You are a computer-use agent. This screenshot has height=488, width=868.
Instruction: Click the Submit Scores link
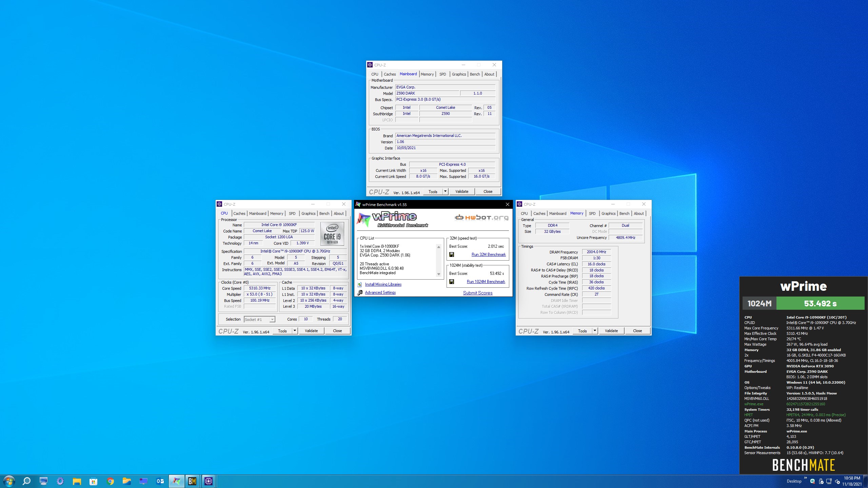477,293
